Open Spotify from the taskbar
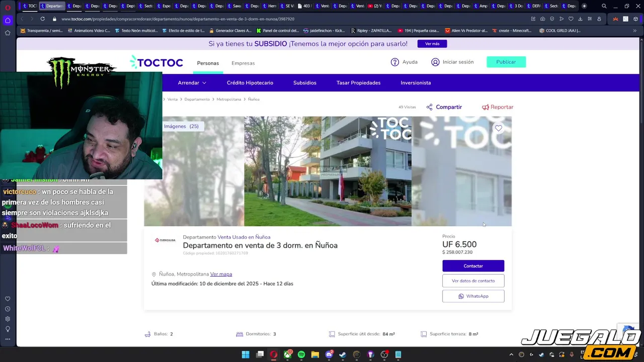Image resolution: width=644 pixels, height=362 pixels. (x=301, y=354)
